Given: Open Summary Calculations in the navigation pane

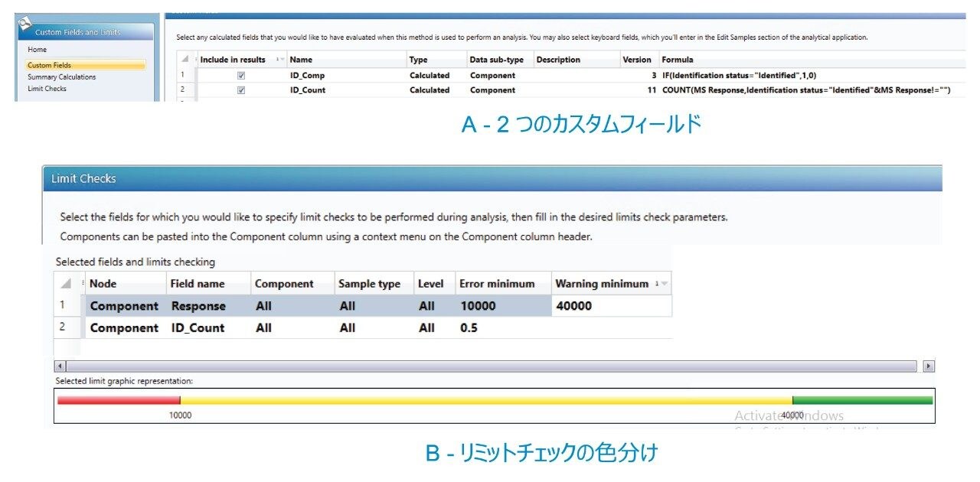Looking at the screenshot, I should 61,77.
